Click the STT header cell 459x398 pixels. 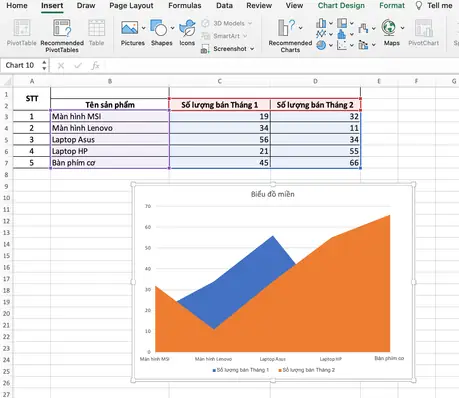pyautogui.click(x=32, y=99)
